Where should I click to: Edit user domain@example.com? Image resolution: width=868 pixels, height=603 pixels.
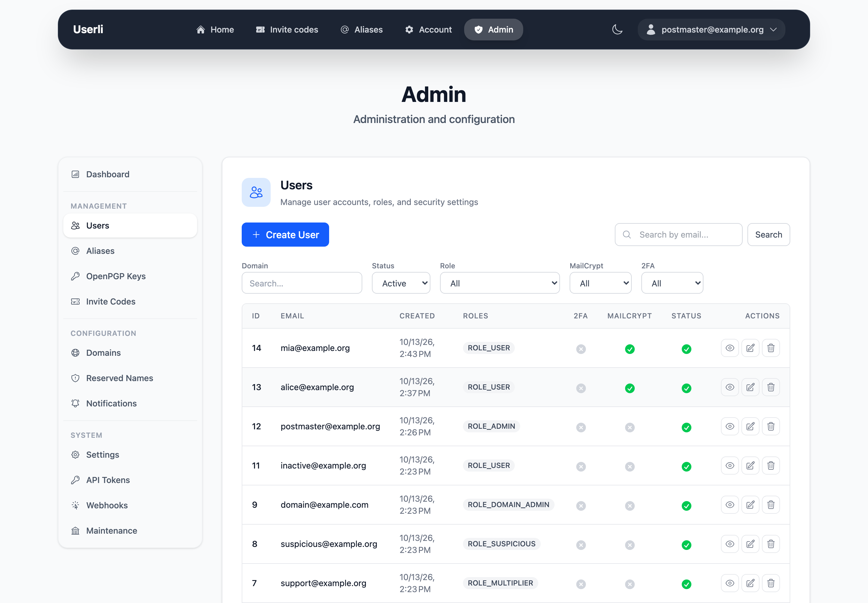[x=750, y=505]
